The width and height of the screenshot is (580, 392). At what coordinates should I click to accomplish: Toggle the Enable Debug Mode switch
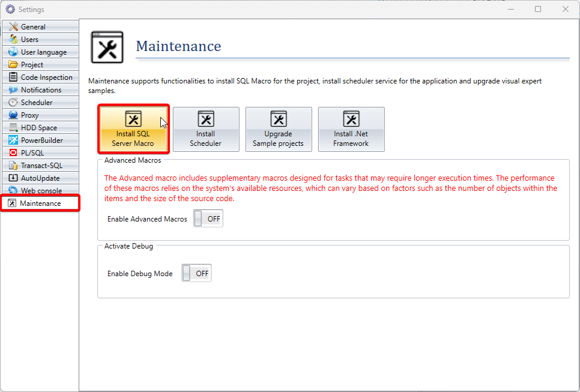coord(196,273)
